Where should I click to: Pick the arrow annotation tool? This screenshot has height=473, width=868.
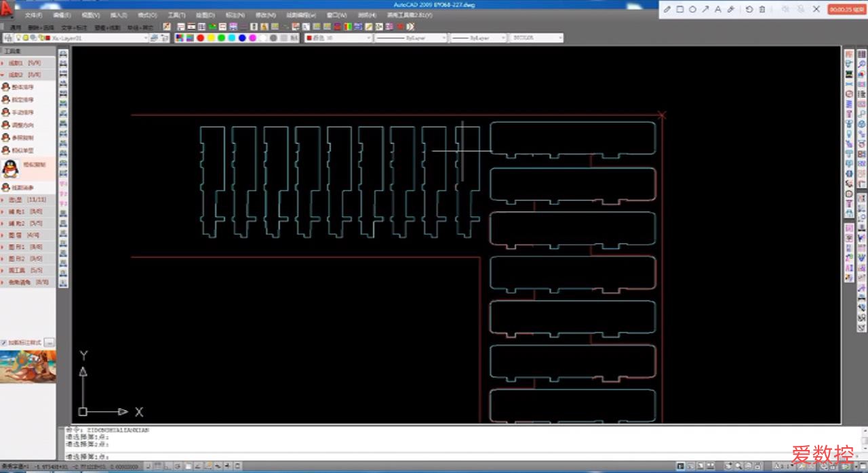705,9
